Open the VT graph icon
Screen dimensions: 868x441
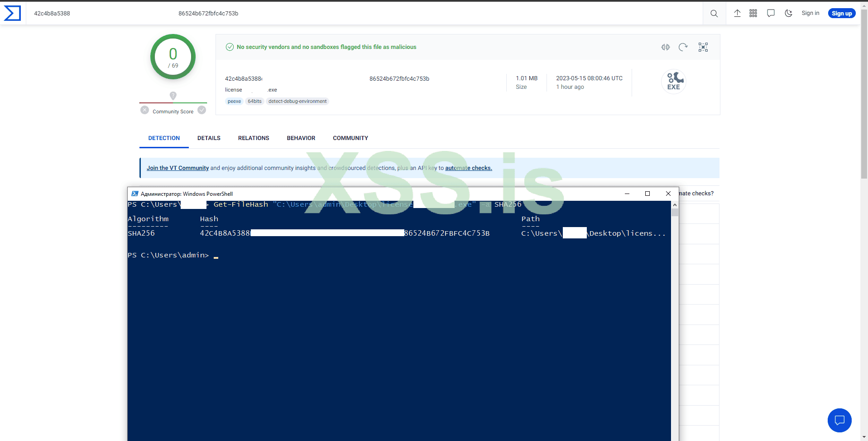pos(703,47)
